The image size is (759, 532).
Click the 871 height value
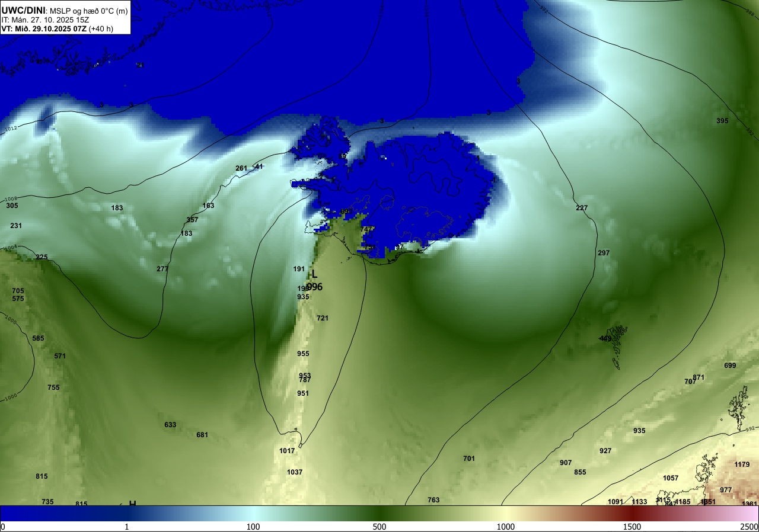(x=699, y=377)
